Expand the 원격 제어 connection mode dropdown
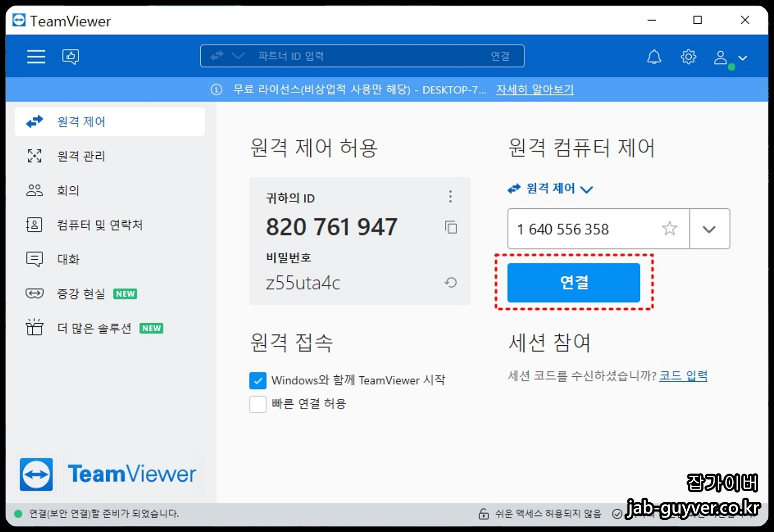The image size is (774, 532). point(587,189)
